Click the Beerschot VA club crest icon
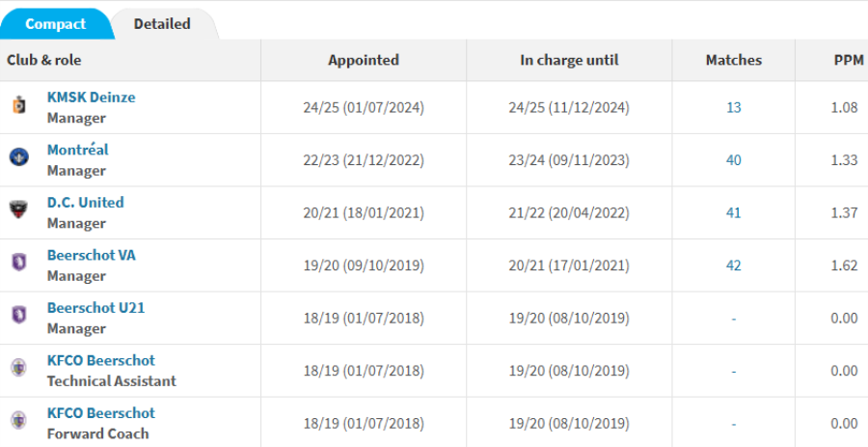 coord(19,264)
